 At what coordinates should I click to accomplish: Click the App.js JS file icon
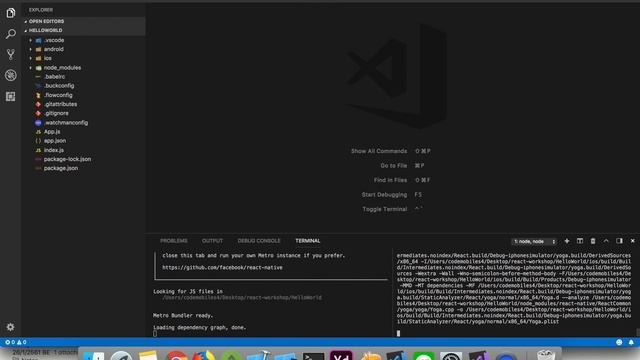(x=38, y=132)
